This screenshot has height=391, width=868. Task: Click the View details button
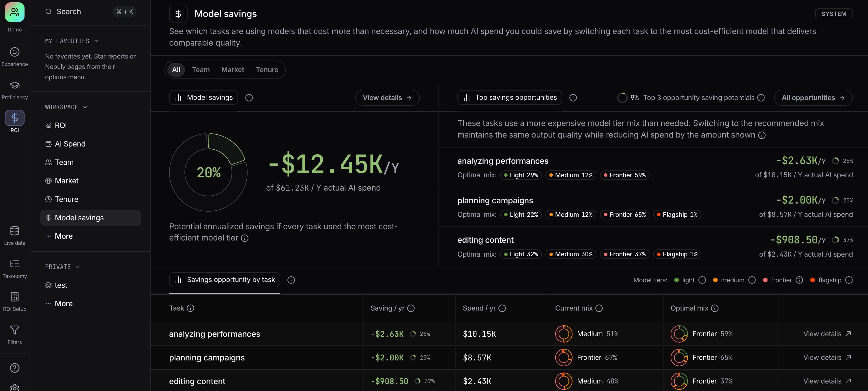pos(387,98)
